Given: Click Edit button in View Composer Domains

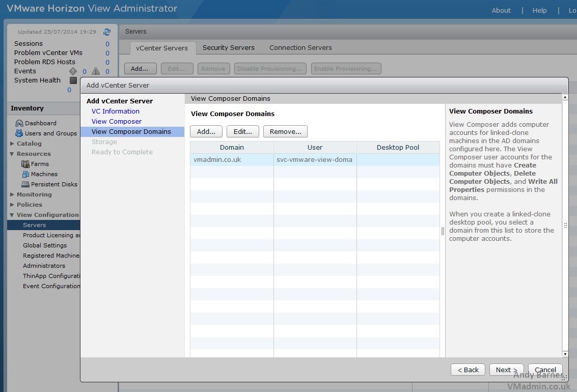Looking at the screenshot, I should (x=243, y=132).
